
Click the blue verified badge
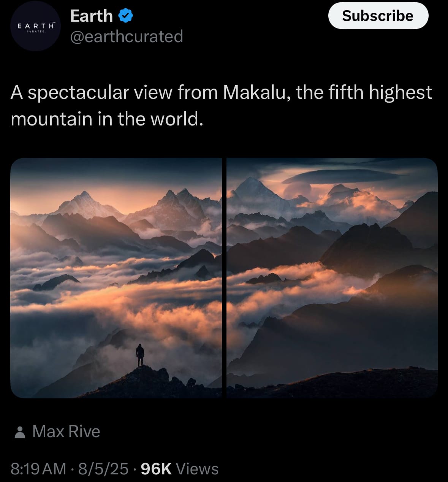(125, 16)
